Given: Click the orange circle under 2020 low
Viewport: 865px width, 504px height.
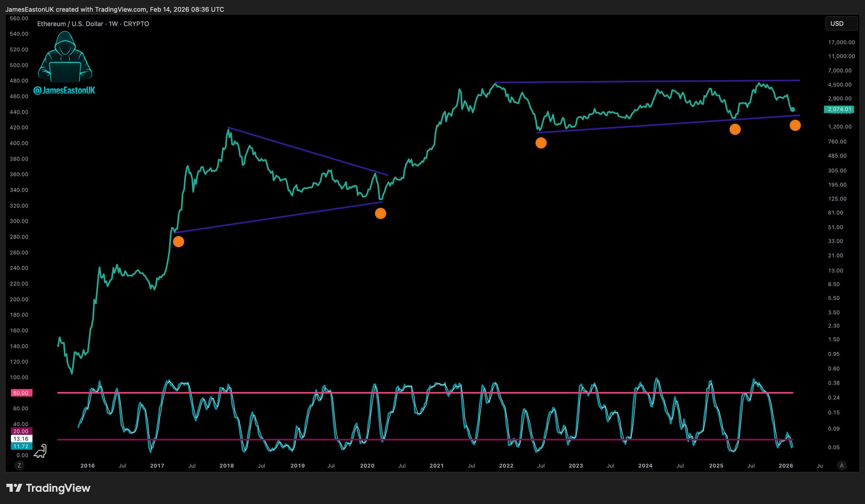Looking at the screenshot, I should [381, 214].
